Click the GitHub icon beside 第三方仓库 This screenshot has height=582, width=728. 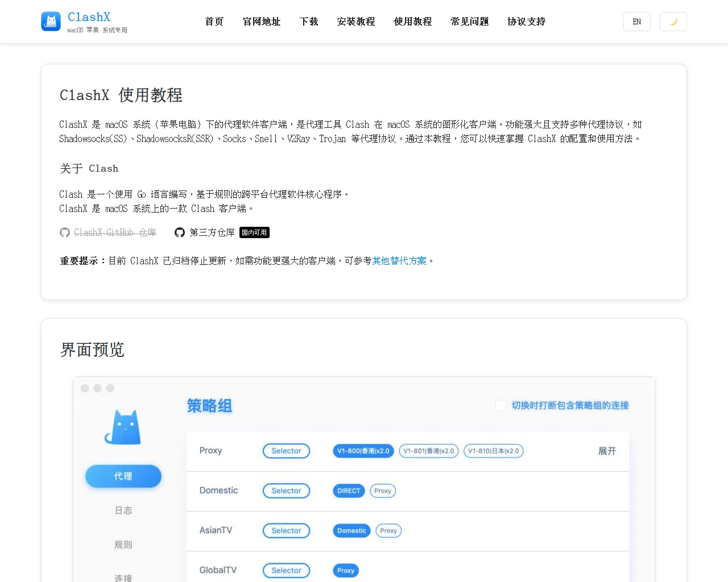pyautogui.click(x=180, y=232)
